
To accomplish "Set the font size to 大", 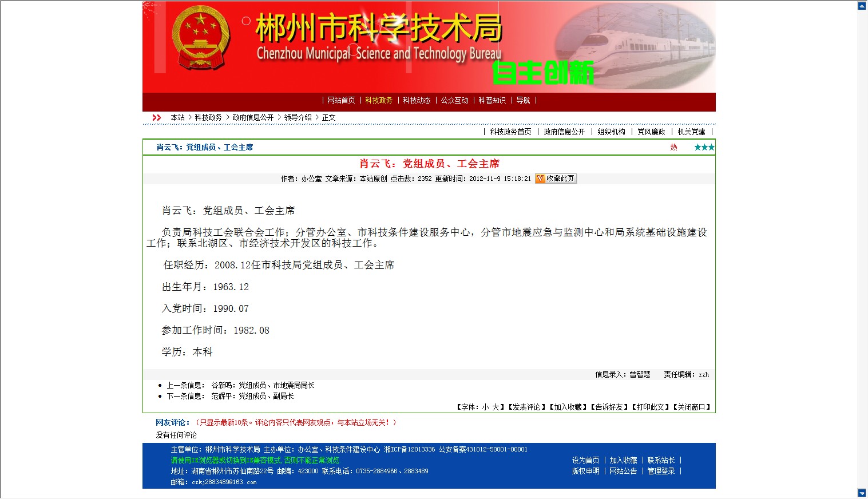I will click(496, 407).
